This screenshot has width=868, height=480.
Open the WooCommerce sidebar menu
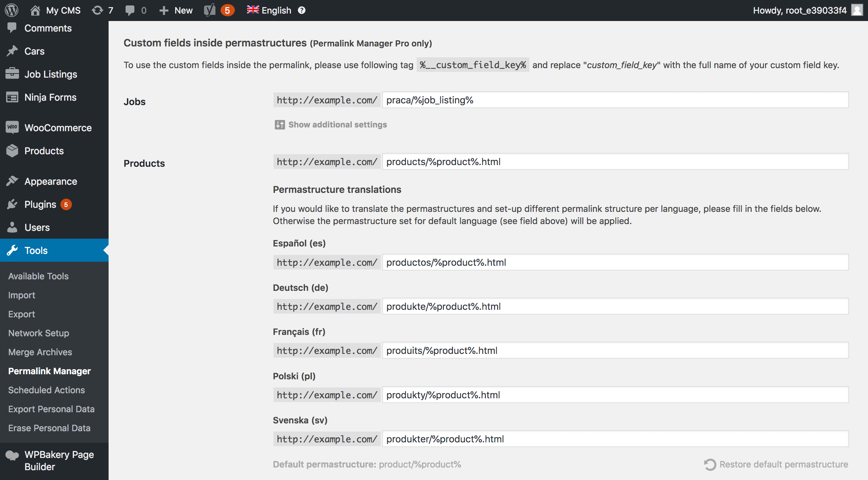coord(58,128)
